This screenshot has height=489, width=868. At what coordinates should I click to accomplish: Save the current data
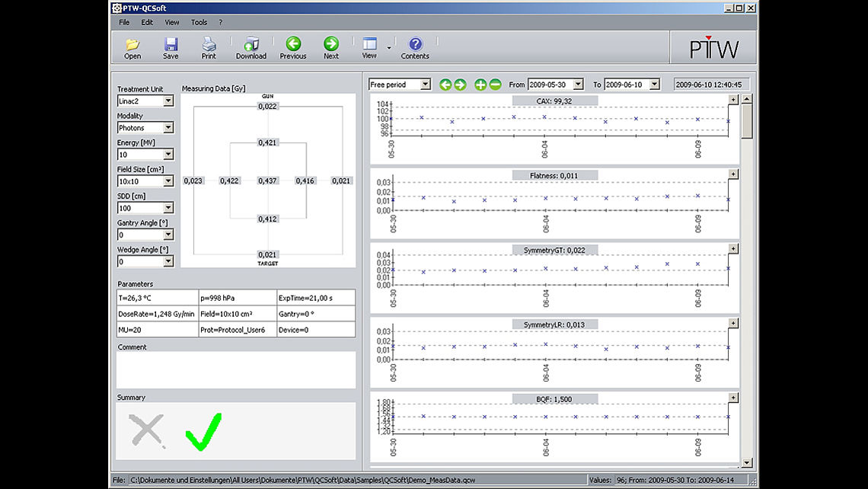(x=170, y=47)
